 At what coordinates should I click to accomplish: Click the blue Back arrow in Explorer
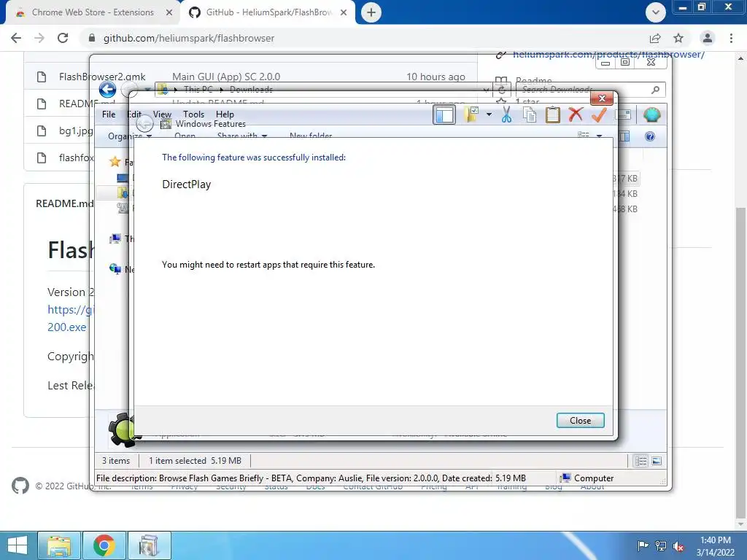pos(108,90)
